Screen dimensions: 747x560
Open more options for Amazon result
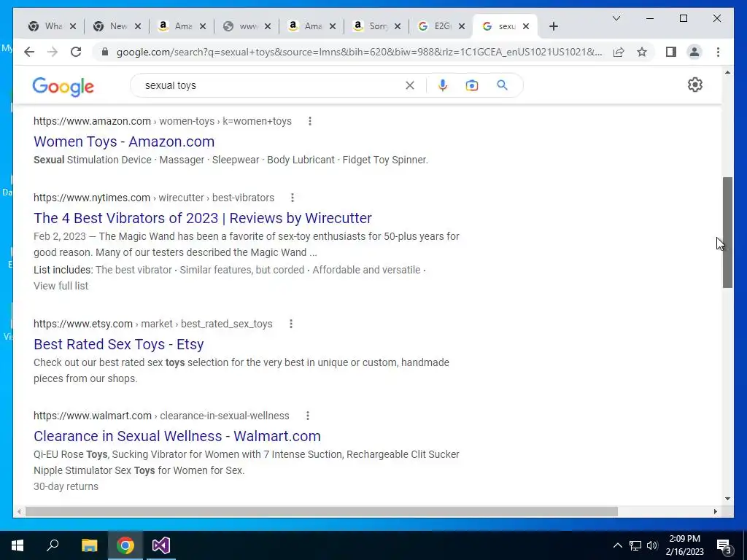(309, 121)
